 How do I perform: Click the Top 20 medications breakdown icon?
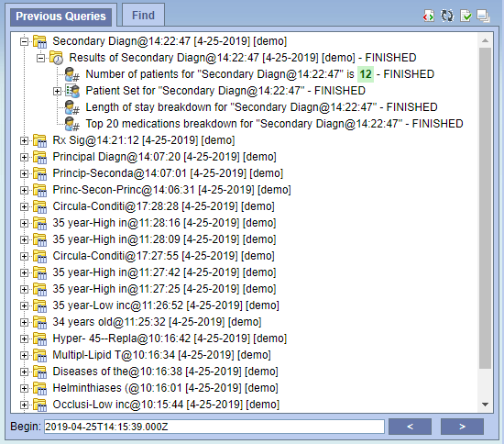coord(72,124)
